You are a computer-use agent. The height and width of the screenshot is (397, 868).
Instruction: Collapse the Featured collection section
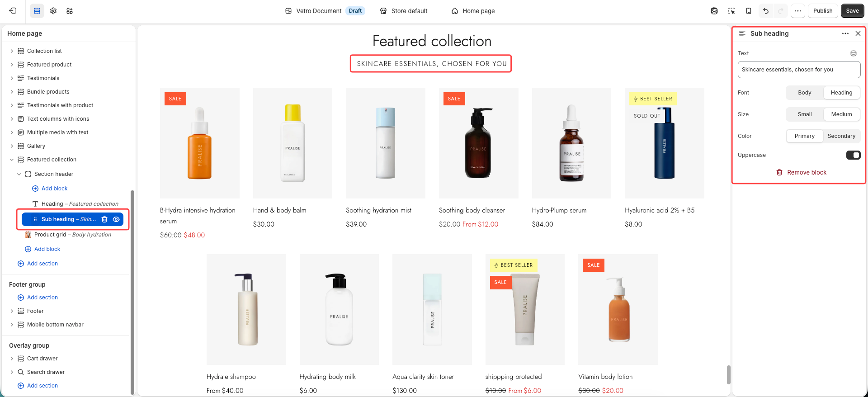pos(12,160)
